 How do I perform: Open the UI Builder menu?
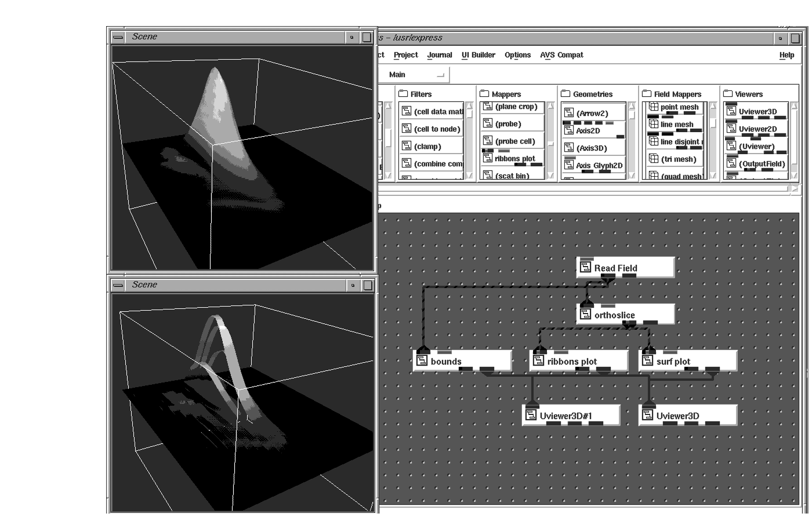(x=478, y=55)
